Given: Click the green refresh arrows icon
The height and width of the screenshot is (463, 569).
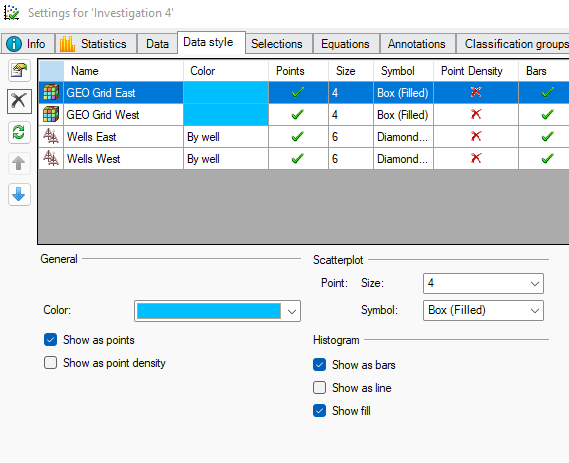Looking at the screenshot, I should pos(19,132).
